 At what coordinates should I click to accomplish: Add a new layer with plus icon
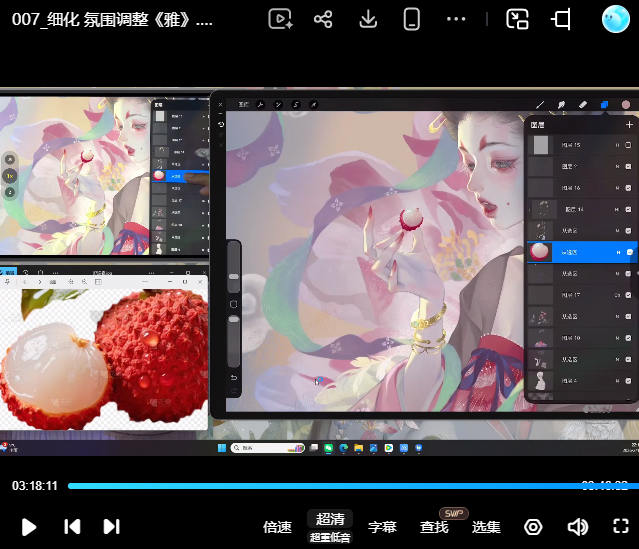[x=629, y=125]
